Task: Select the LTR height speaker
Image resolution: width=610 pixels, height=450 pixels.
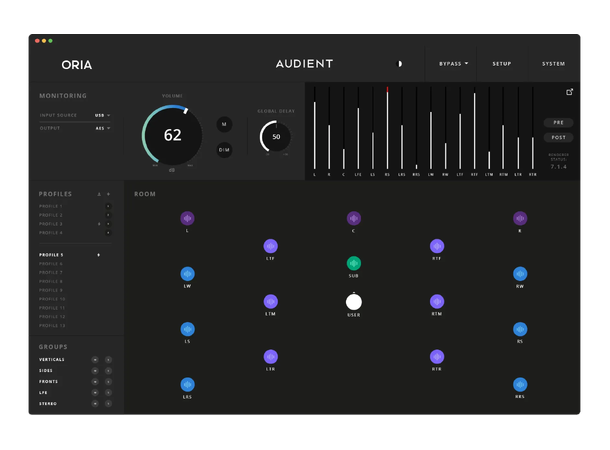Action: point(270,357)
